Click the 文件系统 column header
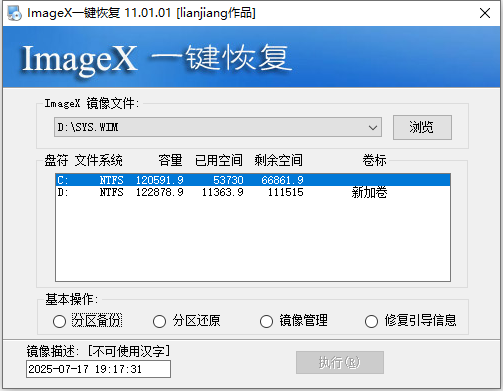This screenshot has width=503, height=391. [x=99, y=160]
